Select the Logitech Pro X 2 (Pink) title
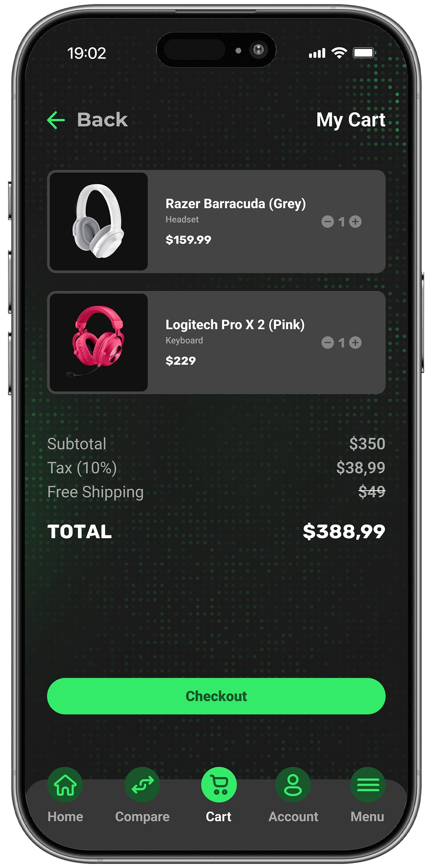Image resolution: width=432 pixels, height=868 pixels. pyautogui.click(x=235, y=325)
